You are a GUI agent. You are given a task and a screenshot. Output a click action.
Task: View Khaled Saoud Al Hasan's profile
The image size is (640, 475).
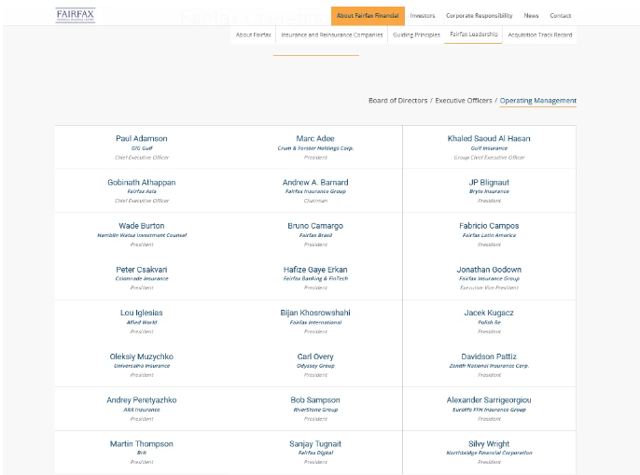[489, 138]
